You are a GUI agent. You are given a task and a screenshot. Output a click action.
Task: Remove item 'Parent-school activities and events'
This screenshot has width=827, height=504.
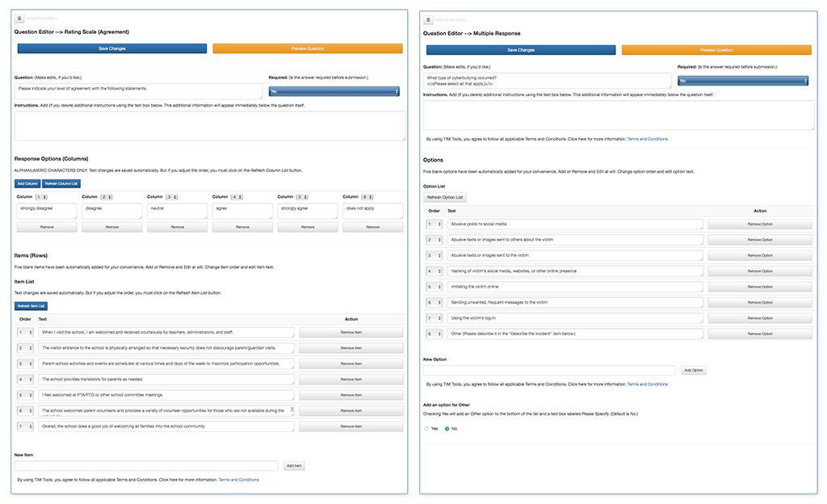click(351, 363)
